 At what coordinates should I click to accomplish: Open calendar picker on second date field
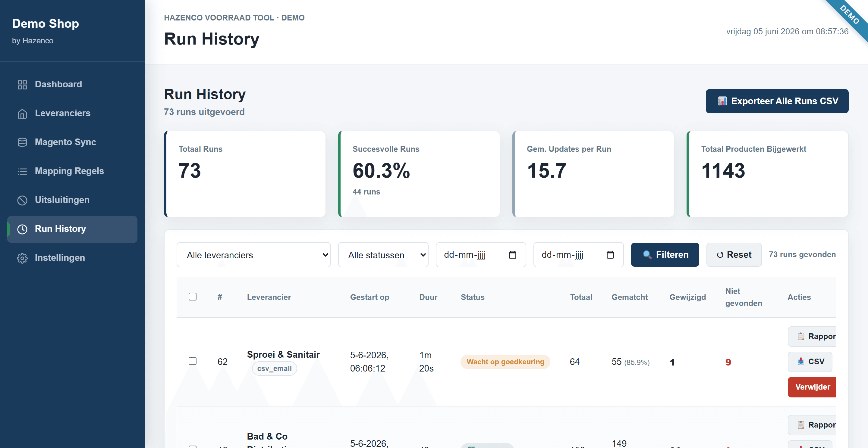tap(610, 255)
